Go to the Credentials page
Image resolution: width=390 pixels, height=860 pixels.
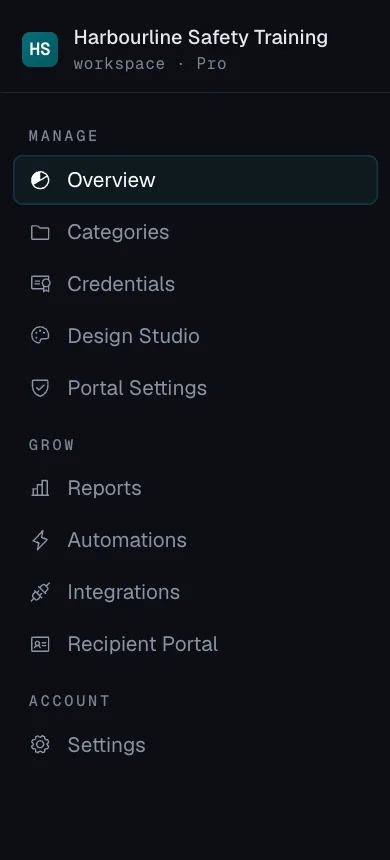click(x=195, y=284)
